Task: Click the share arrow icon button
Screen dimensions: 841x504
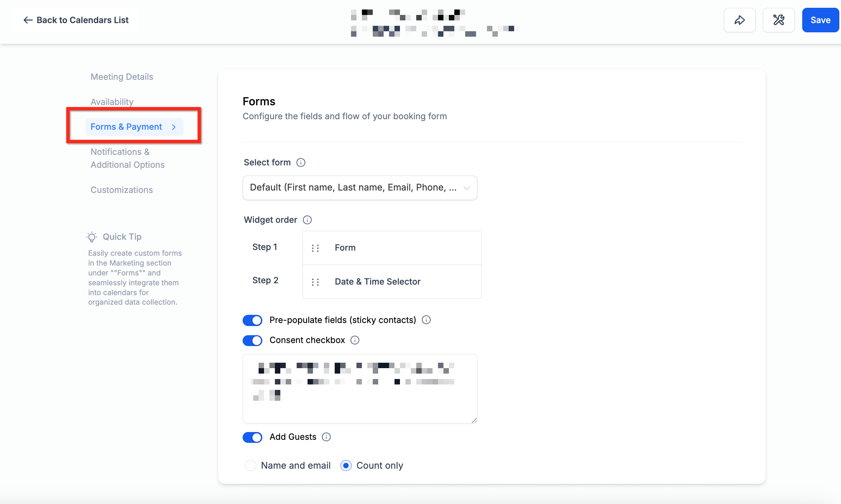Action: pos(739,20)
